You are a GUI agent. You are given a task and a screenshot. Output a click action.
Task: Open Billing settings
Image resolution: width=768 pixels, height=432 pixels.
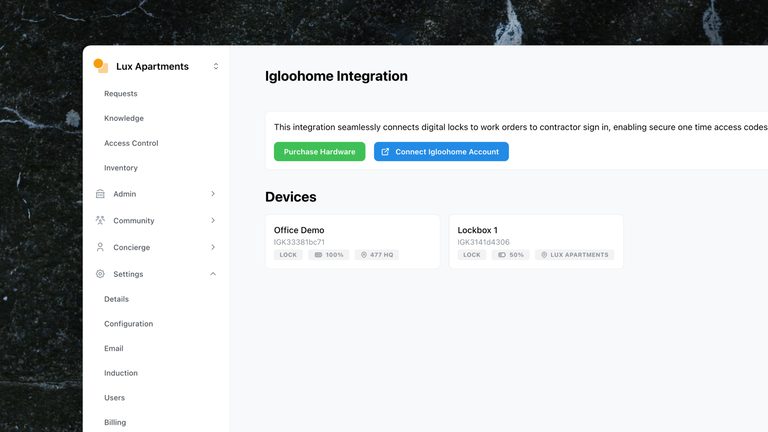tap(115, 422)
